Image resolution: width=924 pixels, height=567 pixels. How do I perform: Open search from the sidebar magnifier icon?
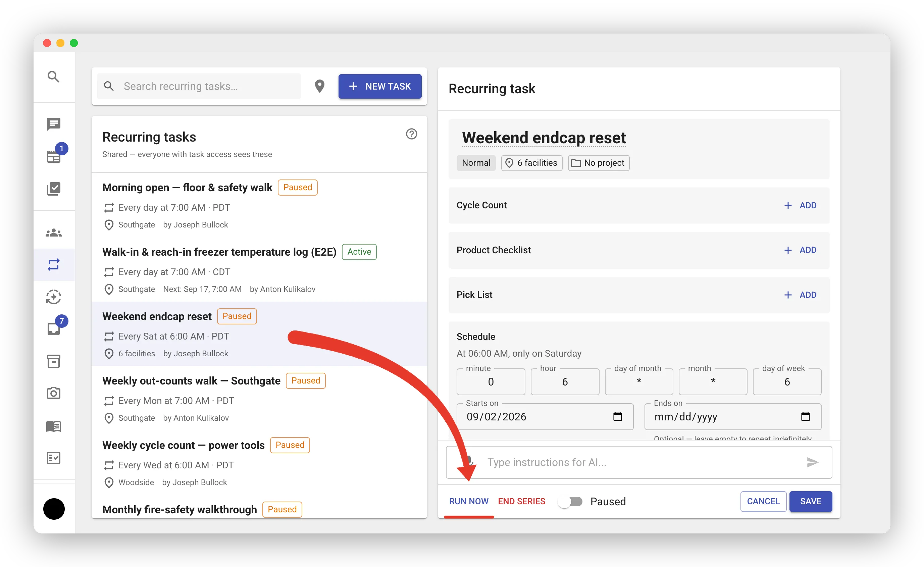54,76
